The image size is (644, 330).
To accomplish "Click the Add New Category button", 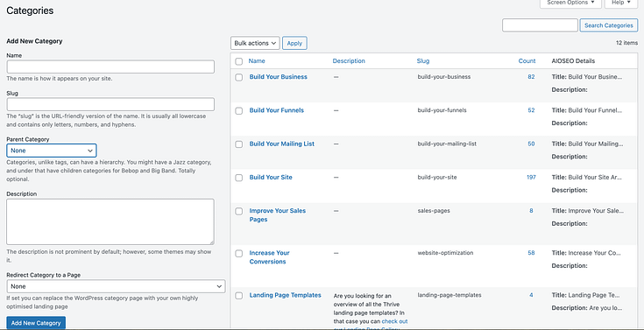I will tap(36, 323).
